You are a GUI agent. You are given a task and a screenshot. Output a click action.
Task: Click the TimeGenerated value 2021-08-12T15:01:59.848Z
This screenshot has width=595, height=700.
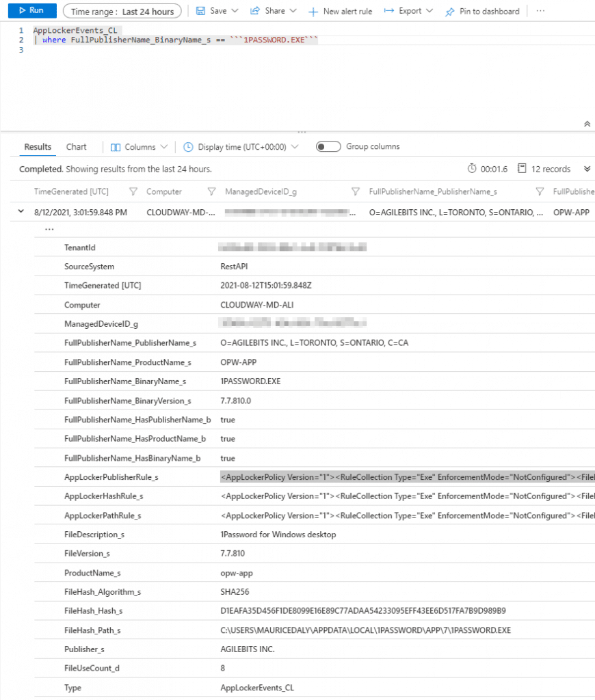pos(266,285)
